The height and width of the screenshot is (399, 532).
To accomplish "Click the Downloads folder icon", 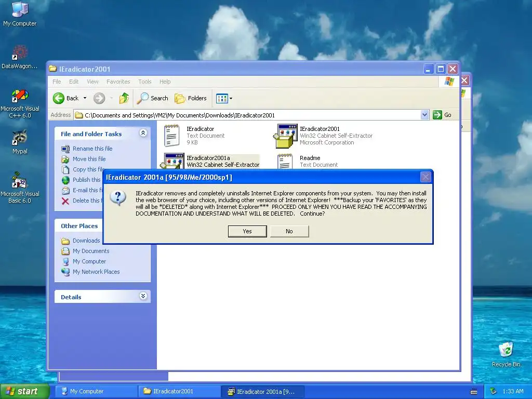I will (65, 241).
